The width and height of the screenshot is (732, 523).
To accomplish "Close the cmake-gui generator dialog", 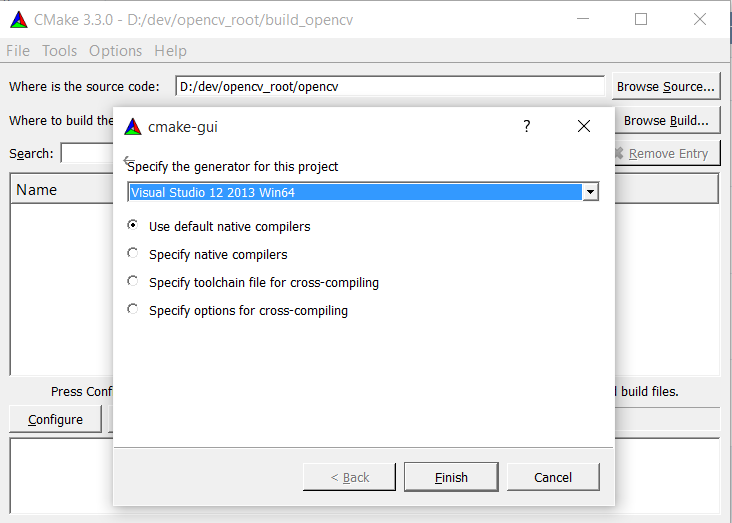I will click(x=584, y=126).
